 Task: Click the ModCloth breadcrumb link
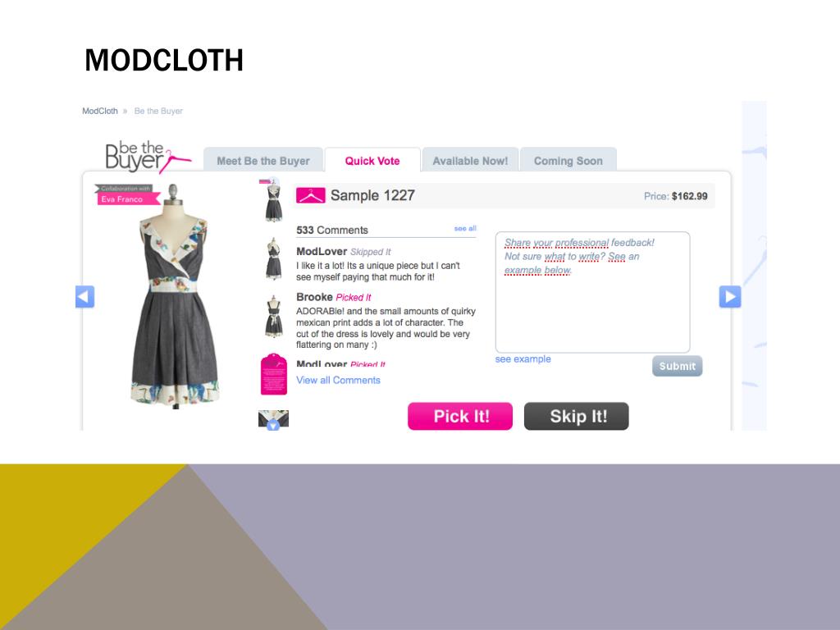(x=99, y=111)
